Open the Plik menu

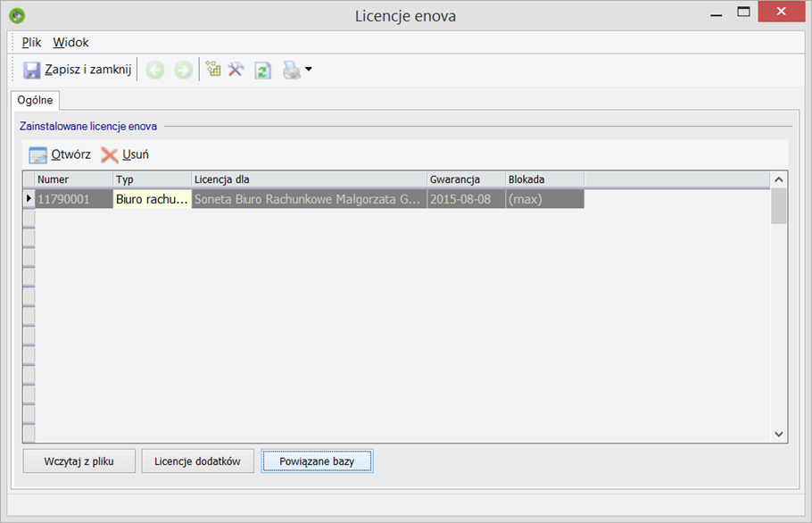coord(31,43)
